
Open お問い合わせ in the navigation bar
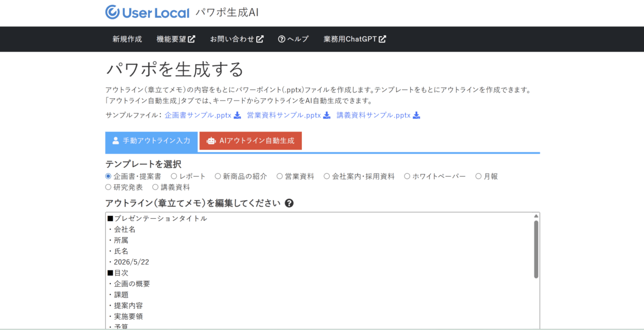(x=237, y=39)
